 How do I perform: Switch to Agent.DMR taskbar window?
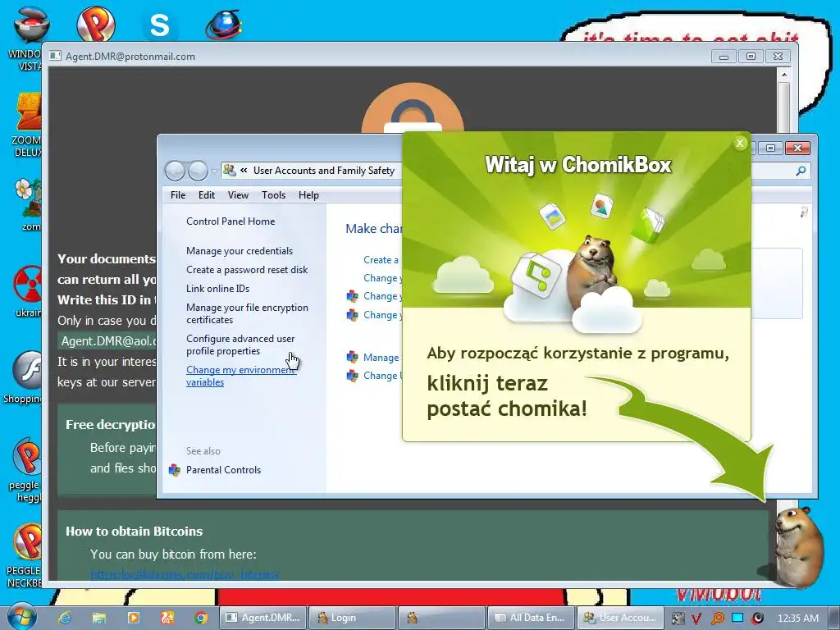(x=262, y=618)
